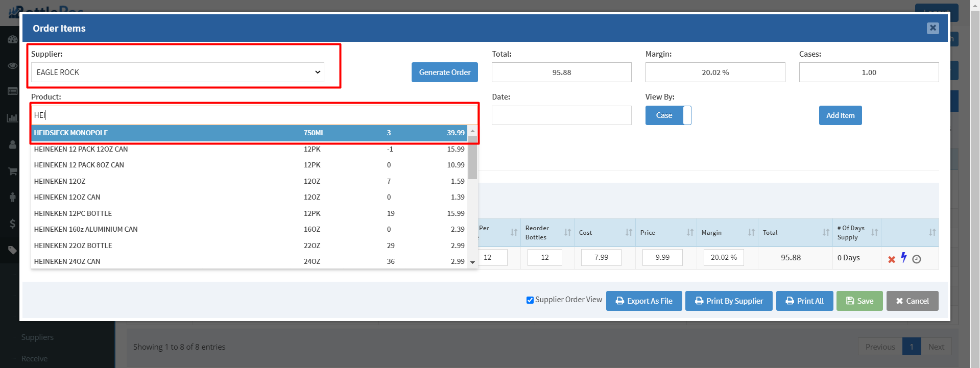
Task: Sort the table by Price
Action: pos(666,232)
